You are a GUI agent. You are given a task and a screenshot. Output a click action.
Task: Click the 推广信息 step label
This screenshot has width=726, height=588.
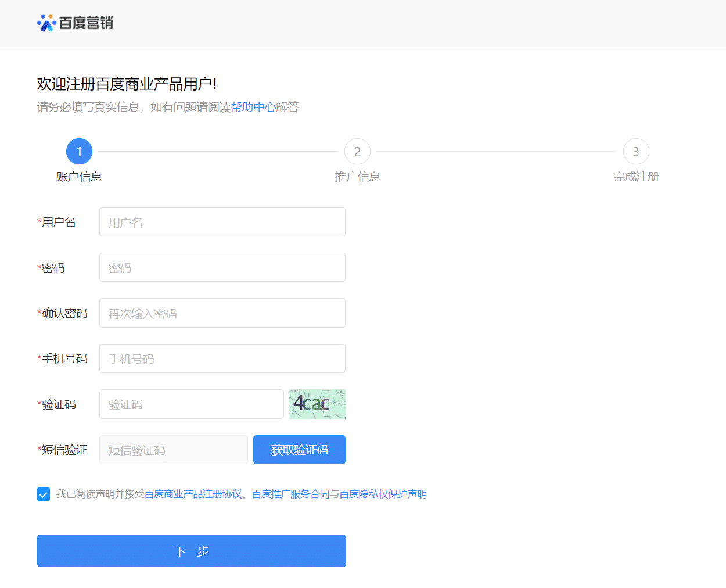coord(358,177)
